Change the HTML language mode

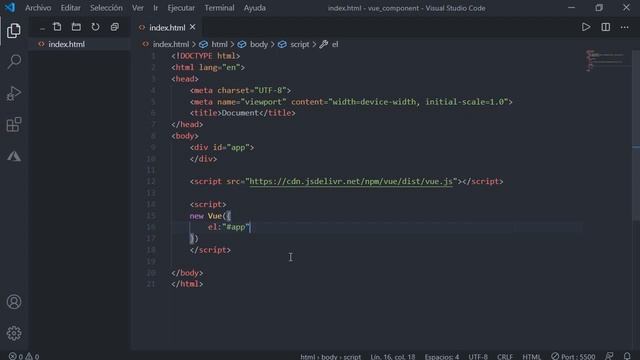point(531,356)
